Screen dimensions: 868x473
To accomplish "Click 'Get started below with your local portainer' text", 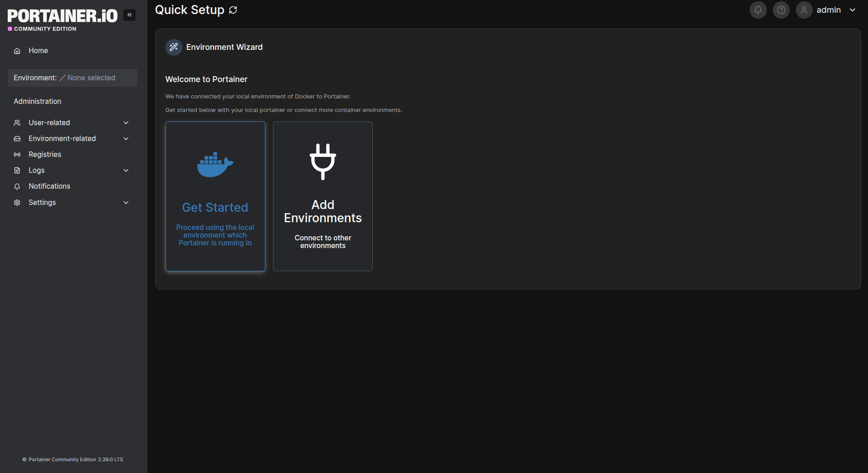I will [x=284, y=110].
